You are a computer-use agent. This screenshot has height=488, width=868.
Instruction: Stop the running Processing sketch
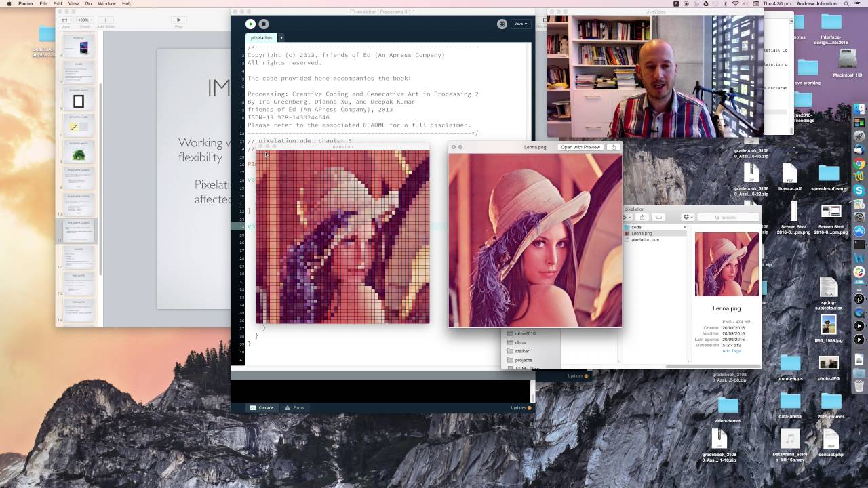point(264,24)
